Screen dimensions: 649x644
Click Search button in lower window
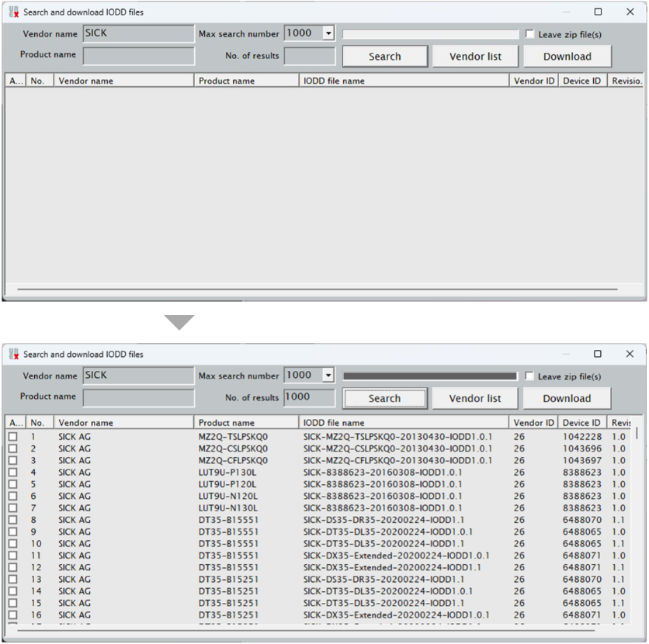[x=384, y=398]
